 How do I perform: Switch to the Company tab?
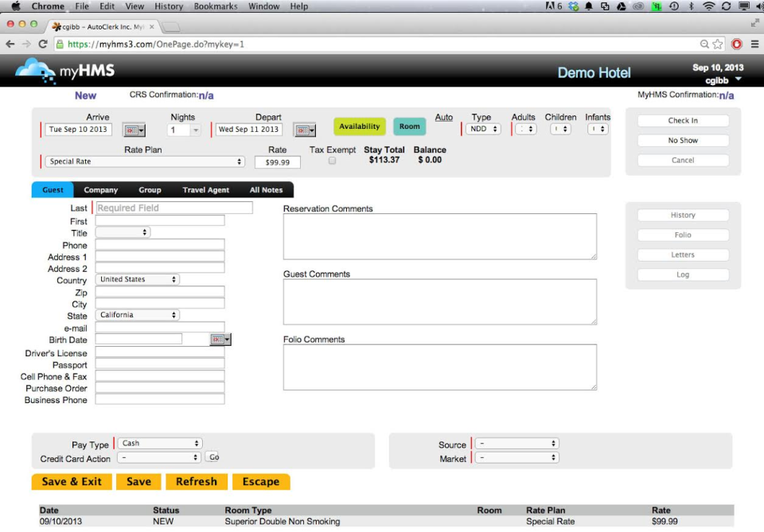tap(100, 190)
